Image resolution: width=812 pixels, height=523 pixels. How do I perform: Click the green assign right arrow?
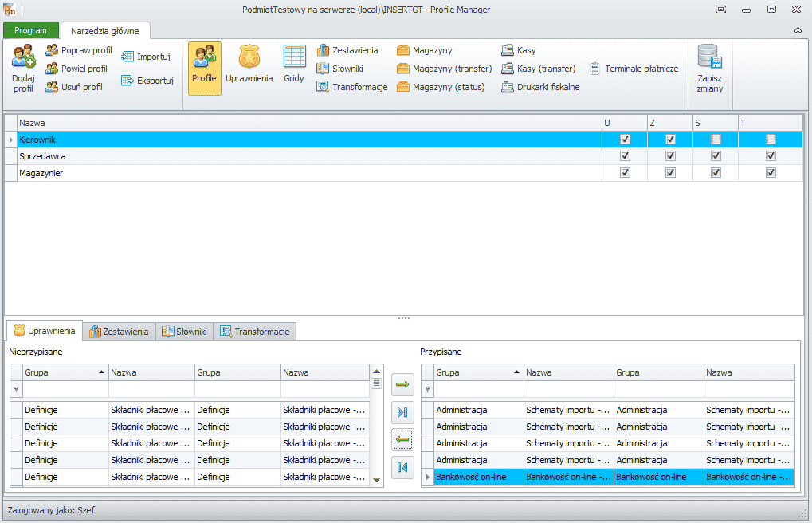[x=402, y=384]
